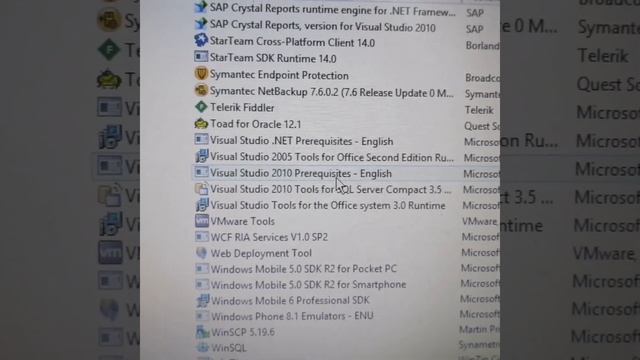Click the VMware Tools icon
Viewport: 640px width, 360px height.
(202, 221)
